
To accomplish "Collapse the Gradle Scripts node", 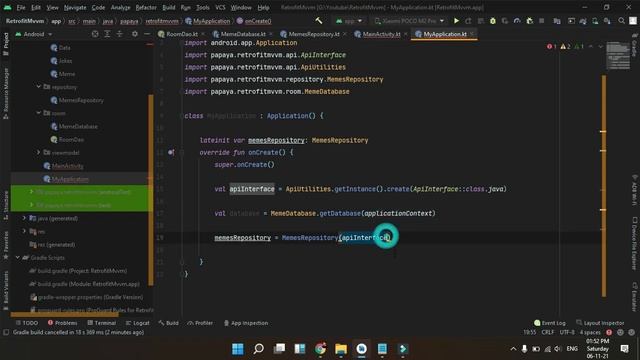I will (18, 258).
